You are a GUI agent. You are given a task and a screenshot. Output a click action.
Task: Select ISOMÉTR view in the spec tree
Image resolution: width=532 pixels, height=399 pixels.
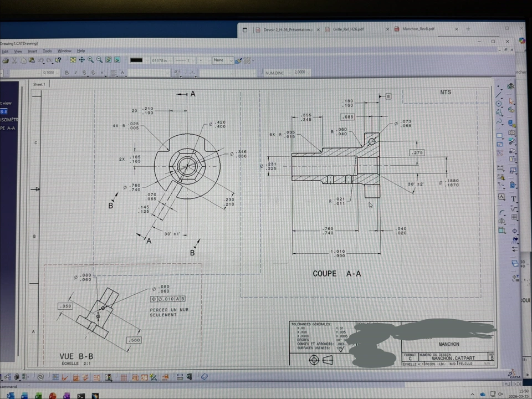click(9, 120)
